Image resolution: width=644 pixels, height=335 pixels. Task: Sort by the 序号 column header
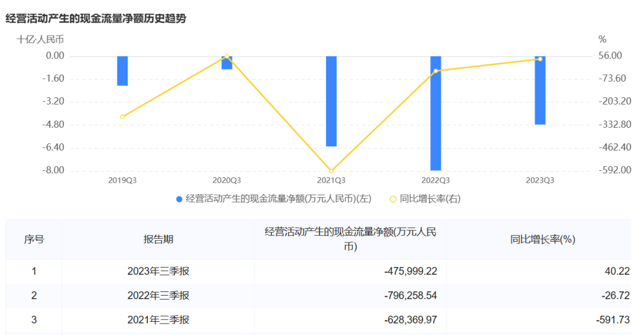coord(34,239)
